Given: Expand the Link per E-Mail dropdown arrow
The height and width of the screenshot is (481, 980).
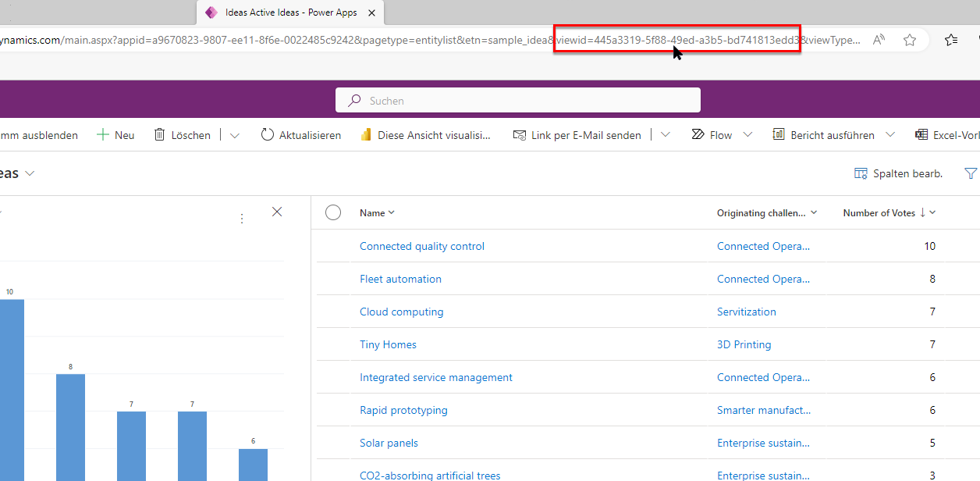Looking at the screenshot, I should pyautogui.click(x=665, y=135).
